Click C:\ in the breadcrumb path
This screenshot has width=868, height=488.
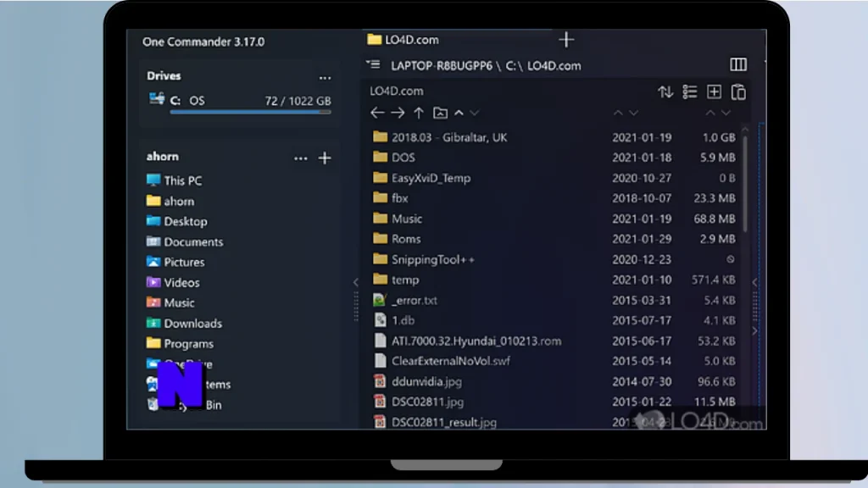pyautogui.click(x=513, y=66)
